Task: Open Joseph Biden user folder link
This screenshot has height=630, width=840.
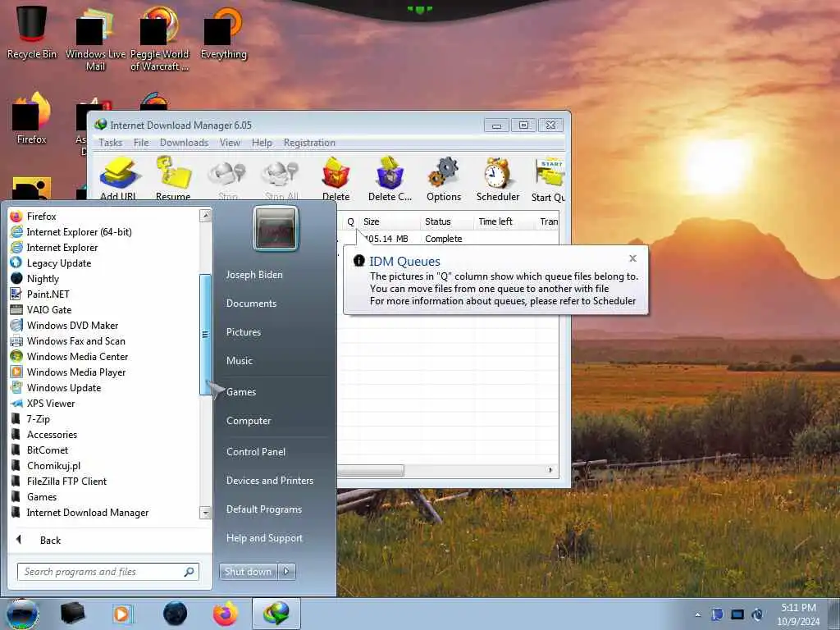Action: [x=254, y=274]
